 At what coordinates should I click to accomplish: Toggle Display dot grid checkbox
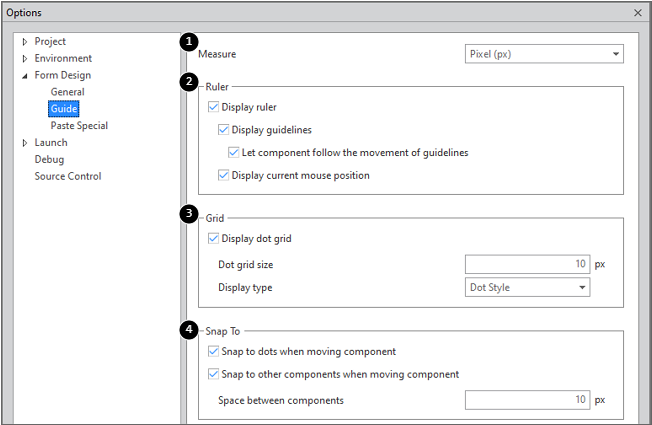pos(214,239)
